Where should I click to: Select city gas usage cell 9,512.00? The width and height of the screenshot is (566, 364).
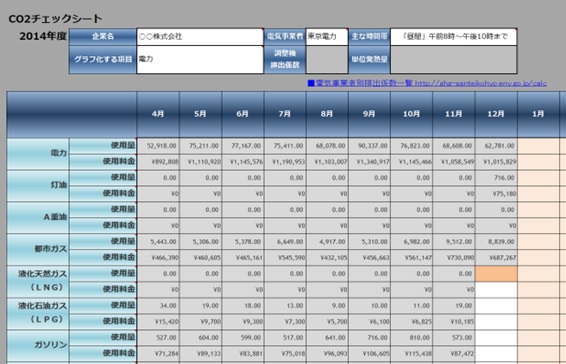point(454,242)
